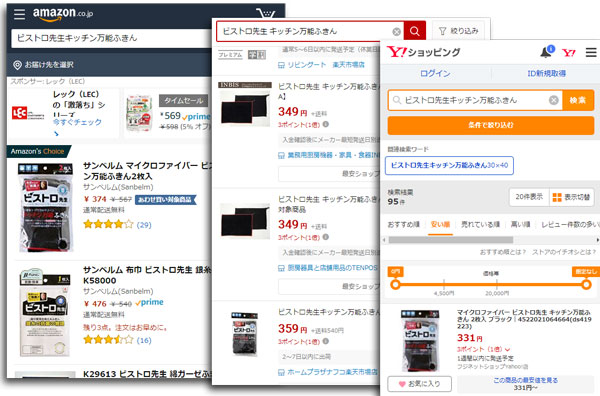Screen dimensions: 600x396
Task: Click info icon beside 359円 points
Action: 326,341
